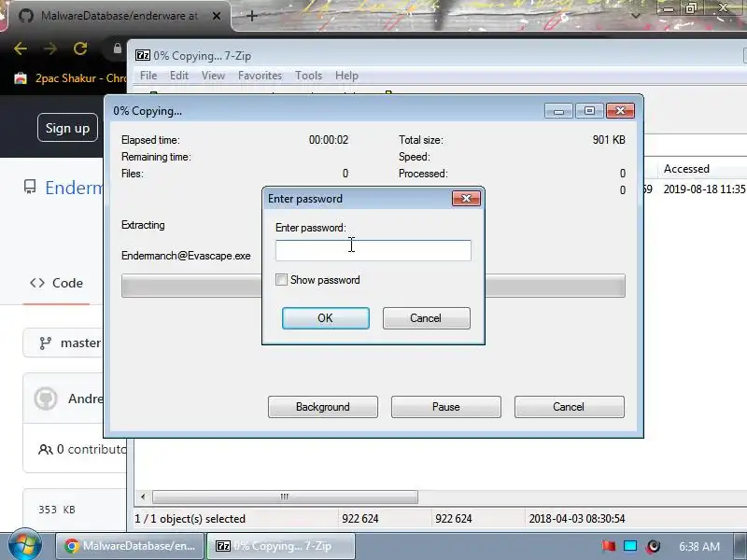The image size is (747, 560).
Task: Click the red flag tray icon
Action: (x=609, y=546)
